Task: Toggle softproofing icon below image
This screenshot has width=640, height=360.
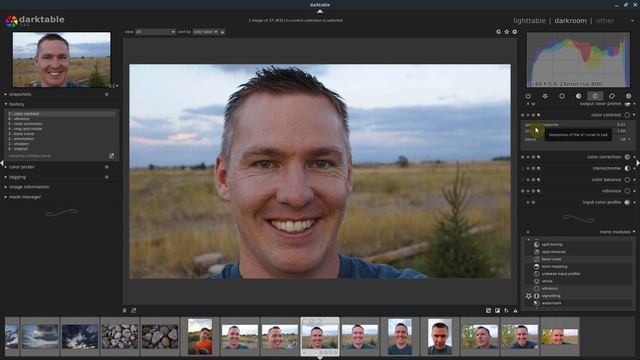Action: pyautogui.click(x=506, y=311)
